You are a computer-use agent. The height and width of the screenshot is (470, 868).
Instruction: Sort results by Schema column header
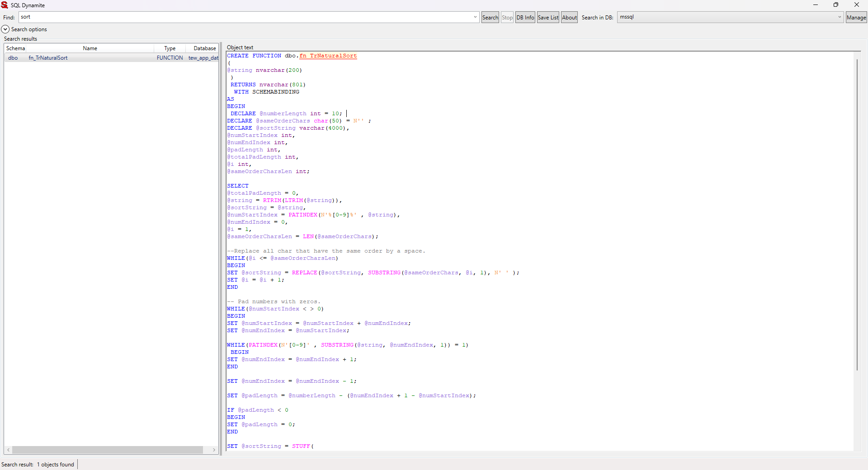16,48
